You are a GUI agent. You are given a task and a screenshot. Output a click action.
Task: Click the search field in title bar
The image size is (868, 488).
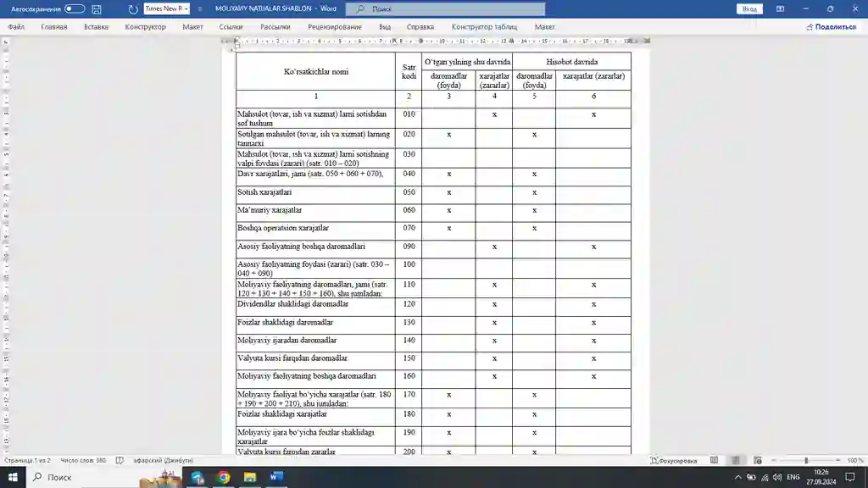(x=445, y=8)
